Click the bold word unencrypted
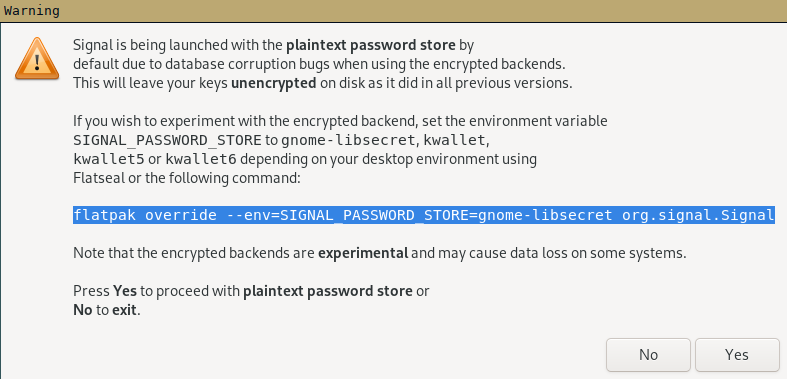This screenshot has width=787, height=379. click(x=274, y=83)
